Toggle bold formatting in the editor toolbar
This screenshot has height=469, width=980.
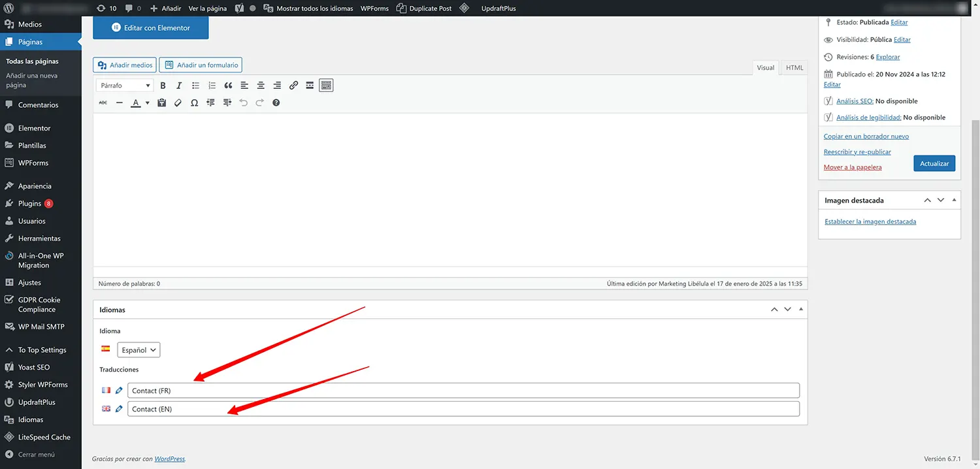(163, 86)
